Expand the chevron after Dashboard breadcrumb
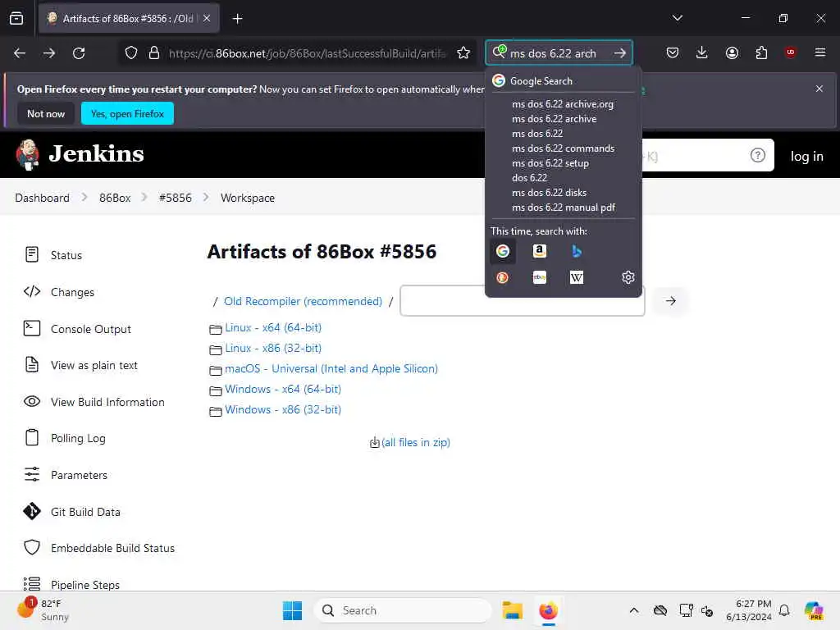Viewport: 840px width, 630px height. [x=84, y=198]
